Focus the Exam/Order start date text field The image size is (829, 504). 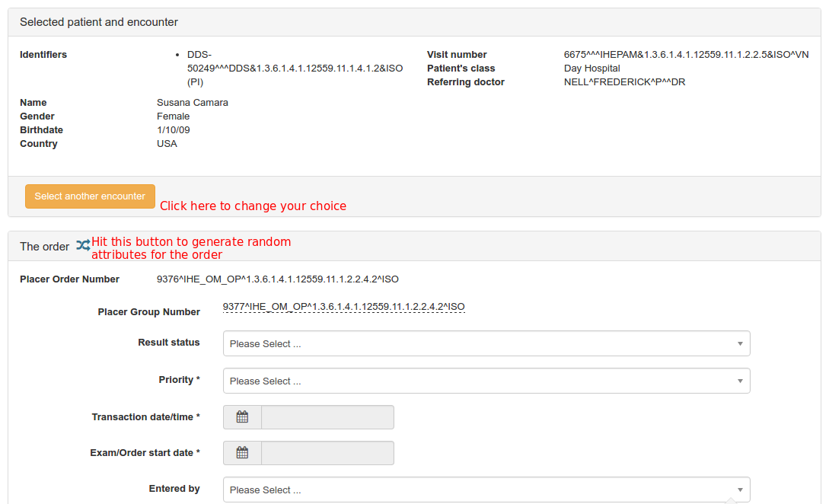327,453
